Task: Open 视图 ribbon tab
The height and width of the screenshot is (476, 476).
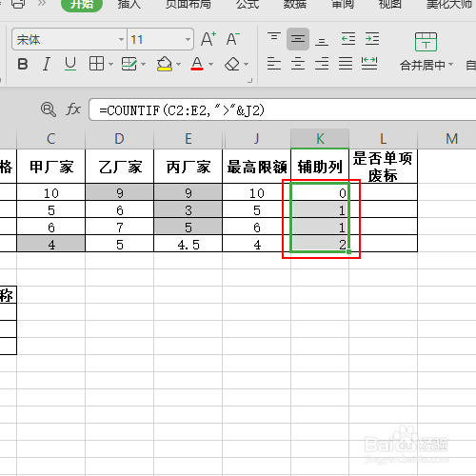Action: click(390, 4)
